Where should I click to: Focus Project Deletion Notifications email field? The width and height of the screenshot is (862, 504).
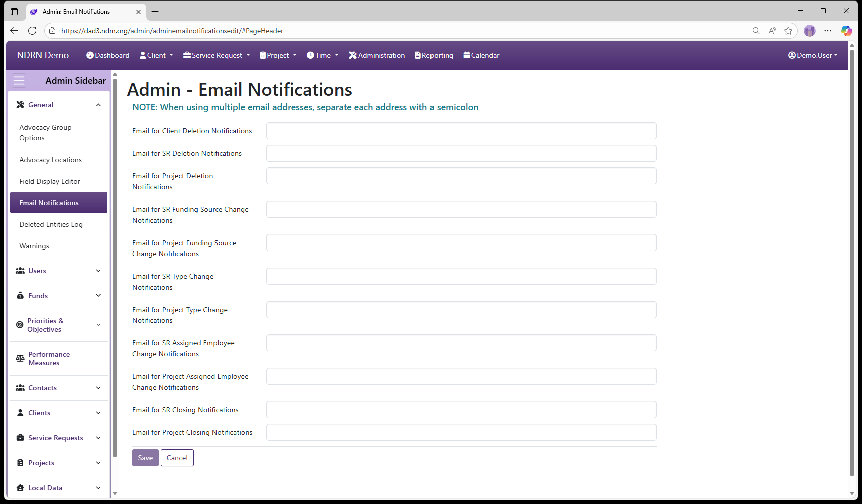(x=461, y=176)
